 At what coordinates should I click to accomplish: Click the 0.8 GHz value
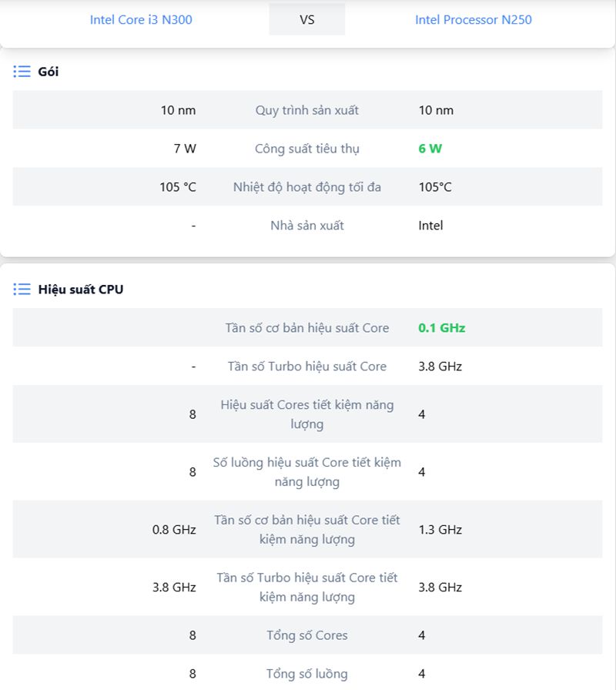[x=174, y=530]
